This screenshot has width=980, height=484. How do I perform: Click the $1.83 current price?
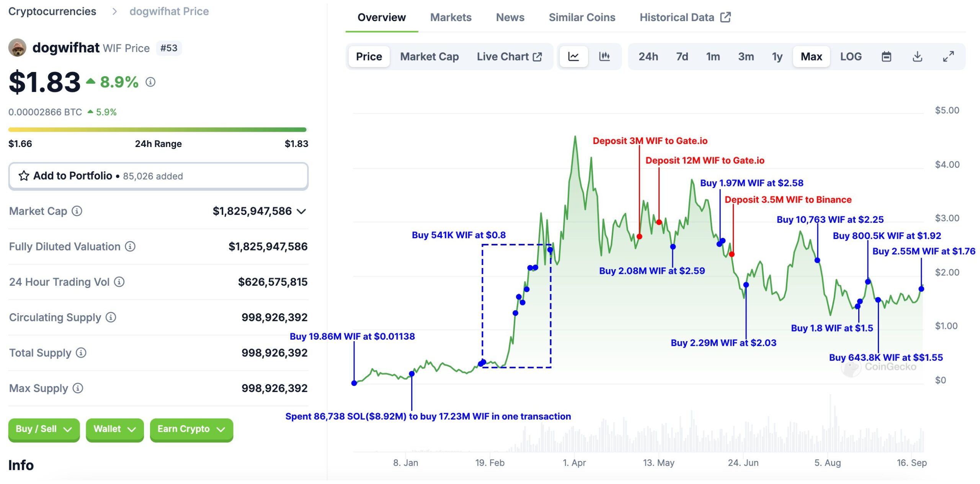44,82
